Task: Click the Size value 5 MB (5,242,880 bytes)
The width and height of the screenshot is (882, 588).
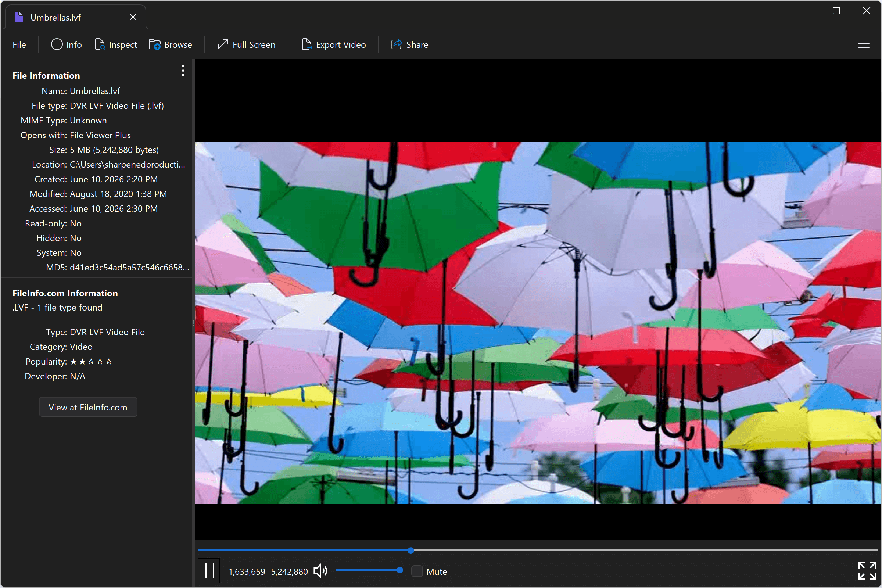Action: 114,150
